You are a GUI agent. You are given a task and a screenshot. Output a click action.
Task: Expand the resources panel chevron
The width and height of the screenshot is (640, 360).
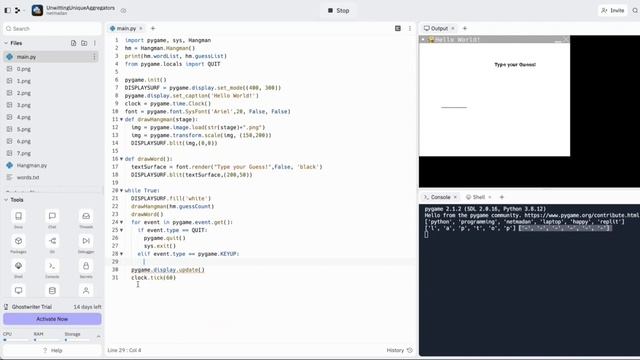tap(98, 336)
